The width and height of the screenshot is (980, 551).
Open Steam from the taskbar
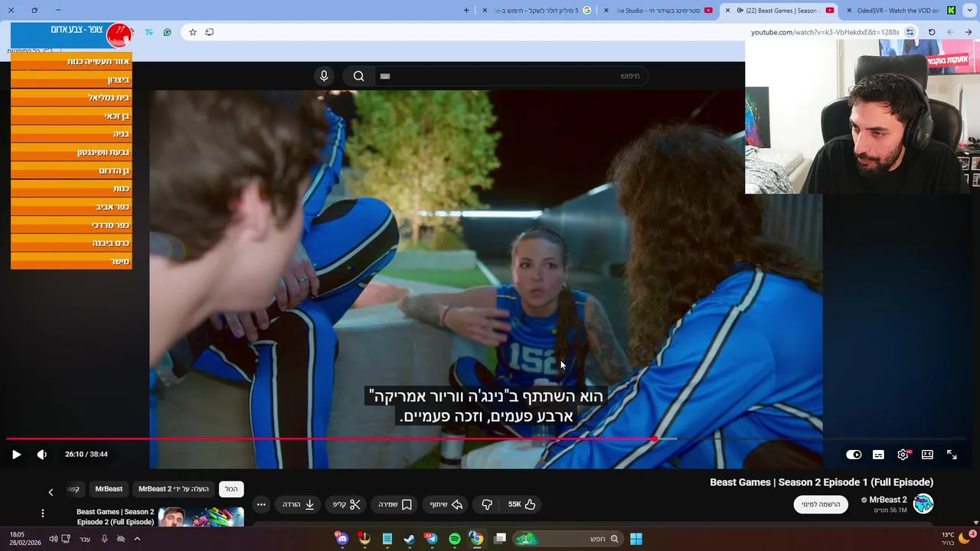click(410, 539)
